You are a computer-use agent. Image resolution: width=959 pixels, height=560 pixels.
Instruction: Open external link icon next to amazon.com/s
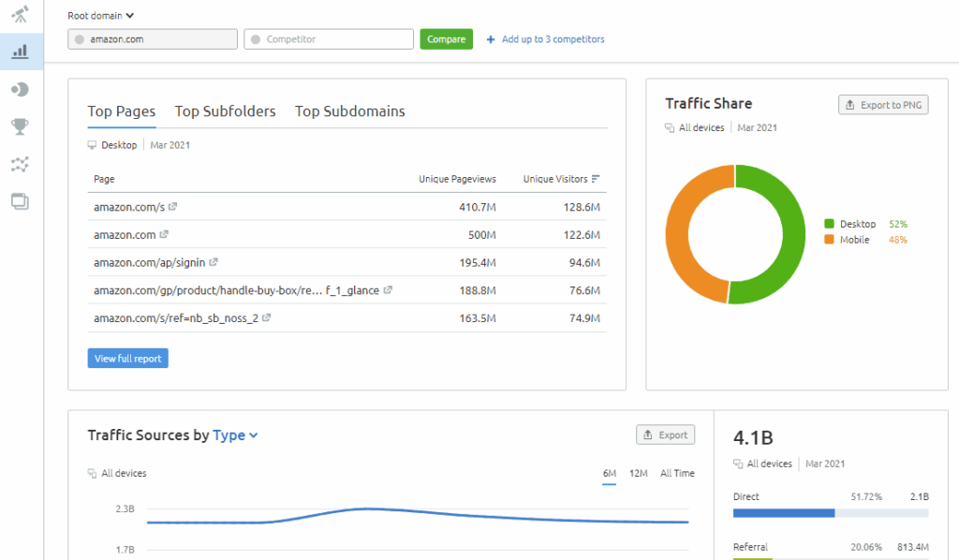(x=172, y=207)
